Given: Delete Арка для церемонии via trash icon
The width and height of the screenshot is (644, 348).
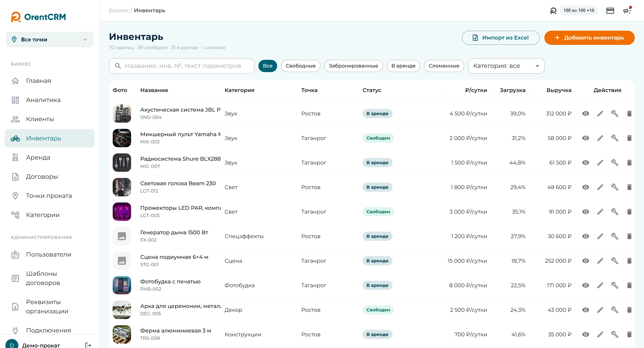Looking at the screenshot, I should 629,310.
